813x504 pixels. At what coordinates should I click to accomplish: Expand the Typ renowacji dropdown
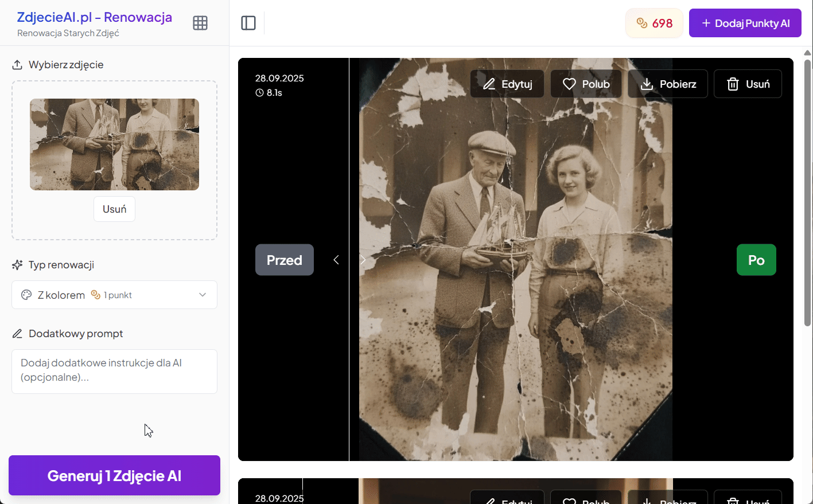pyautogui.click(x=114, y=295)
